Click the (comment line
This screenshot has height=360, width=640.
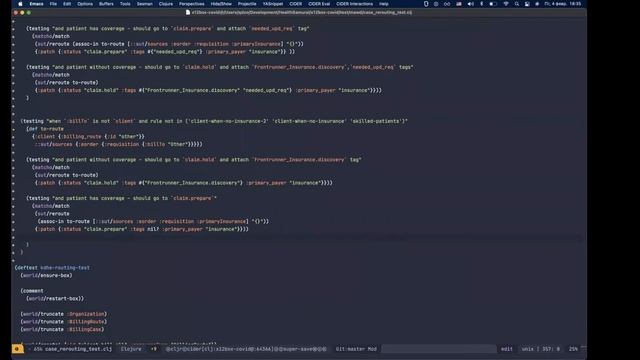(32, 291)
